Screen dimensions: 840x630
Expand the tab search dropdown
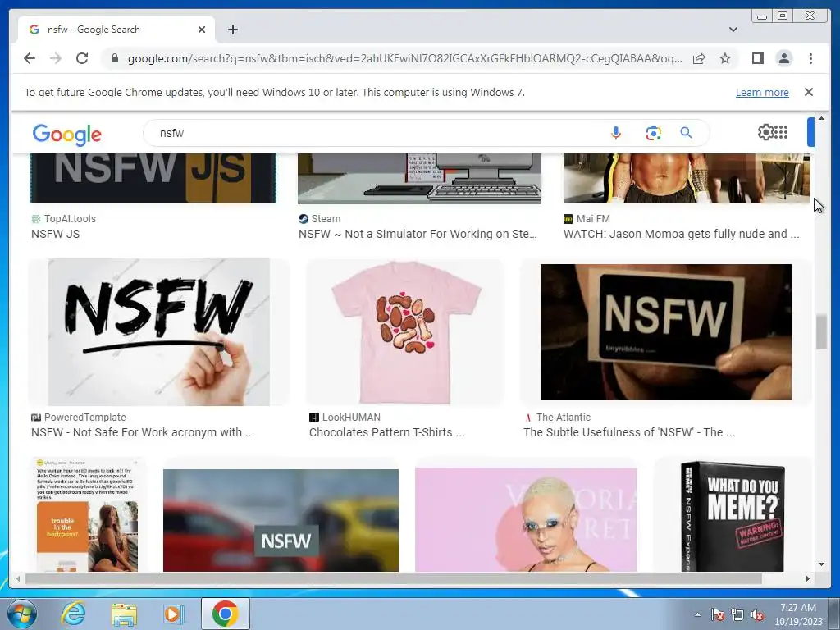[733, 30]
